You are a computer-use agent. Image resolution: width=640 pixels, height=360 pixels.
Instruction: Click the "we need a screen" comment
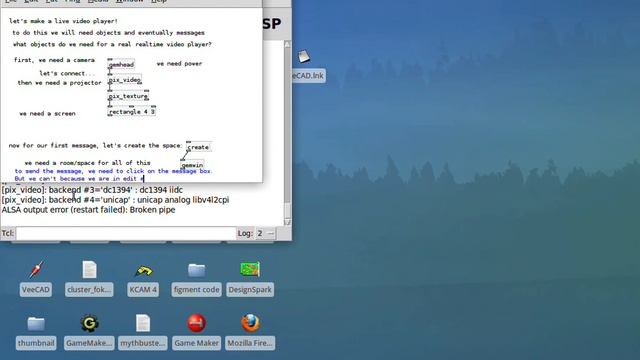point(47,113)
